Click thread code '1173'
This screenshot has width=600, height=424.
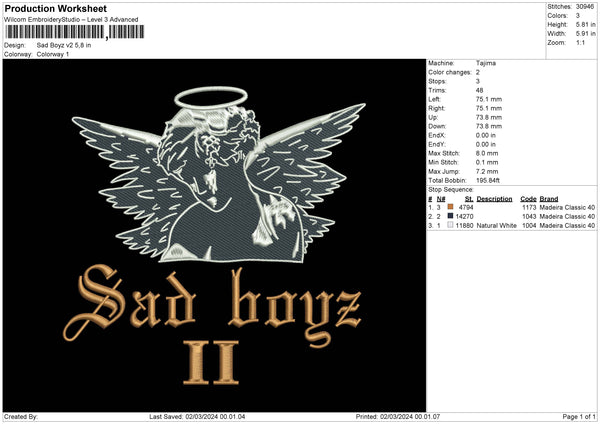(x=529, y=207)
